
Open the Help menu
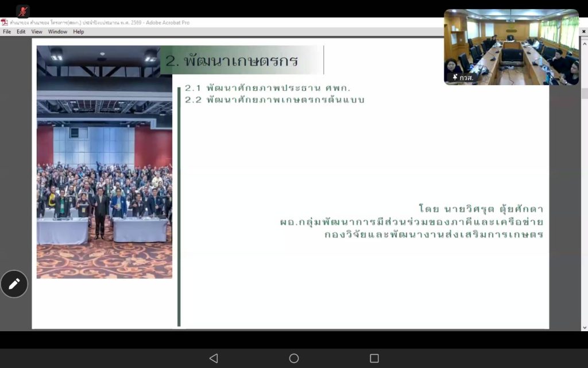(79, 32)
